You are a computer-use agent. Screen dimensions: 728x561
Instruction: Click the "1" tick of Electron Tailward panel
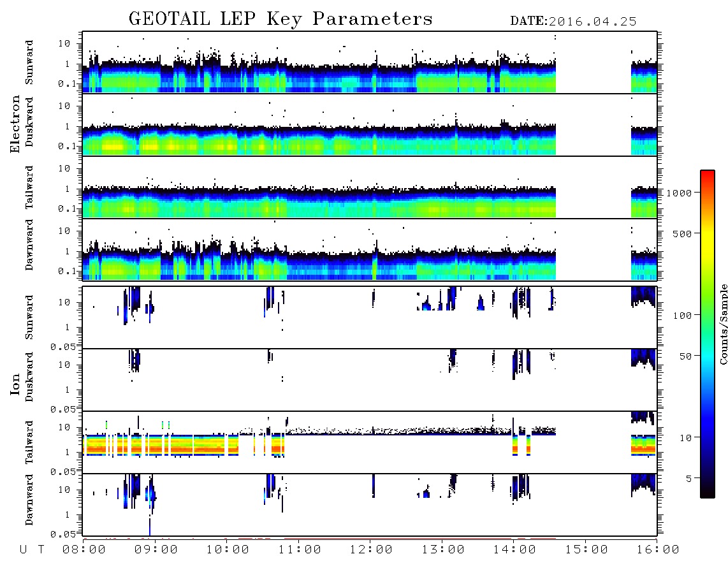click(68, 189)
